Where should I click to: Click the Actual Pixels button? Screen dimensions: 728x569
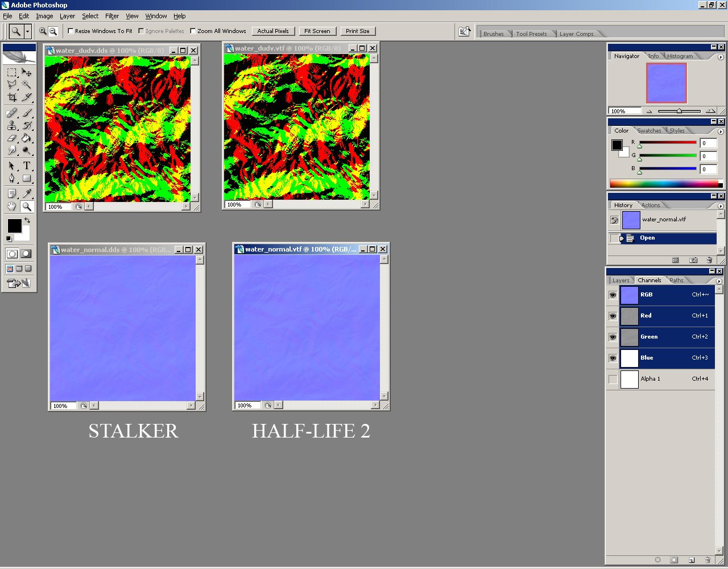coord(273,31)
